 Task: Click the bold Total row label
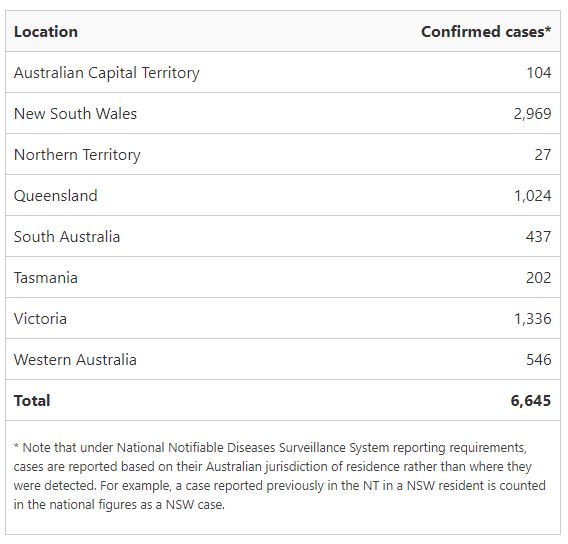click(x=32, y=401)
